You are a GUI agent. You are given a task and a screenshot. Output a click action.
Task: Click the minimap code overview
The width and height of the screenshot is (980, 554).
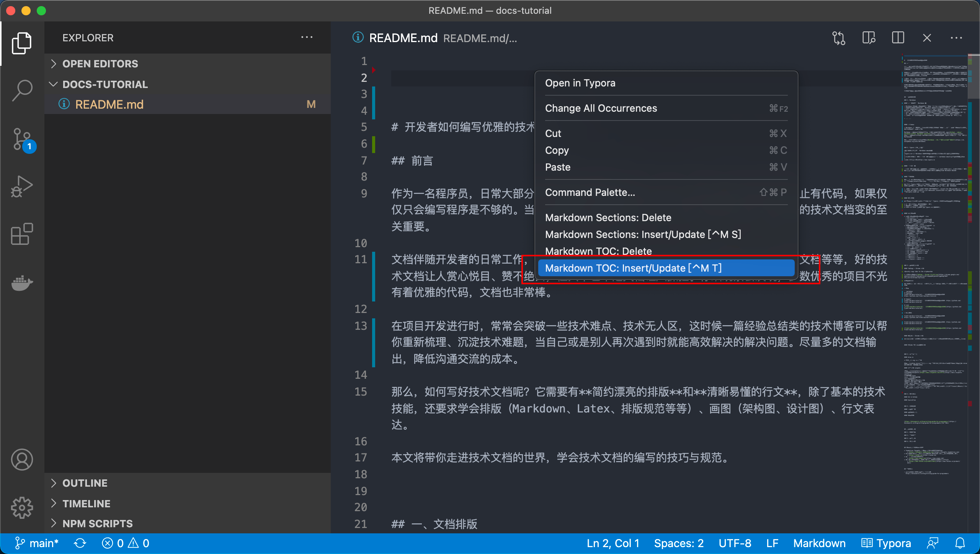coord(934,230)
